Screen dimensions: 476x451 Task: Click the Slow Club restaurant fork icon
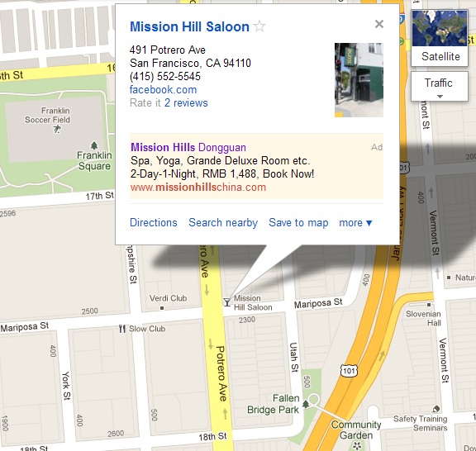[122, 329]
